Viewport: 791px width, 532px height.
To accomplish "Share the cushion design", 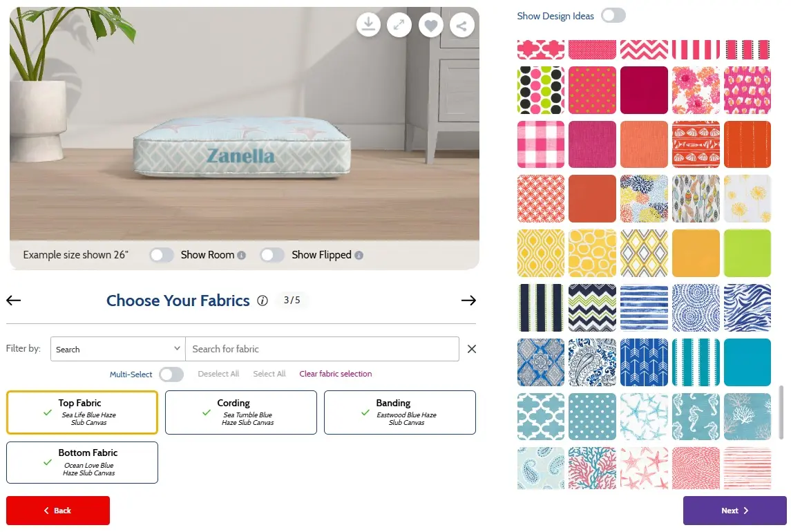I will pyautogui.click(x=461, y=26).
